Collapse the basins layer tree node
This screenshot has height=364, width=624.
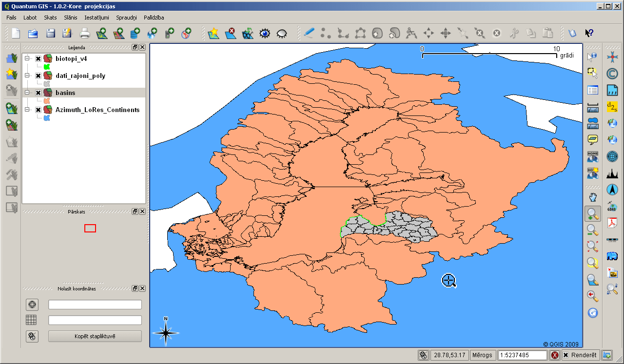27,93
